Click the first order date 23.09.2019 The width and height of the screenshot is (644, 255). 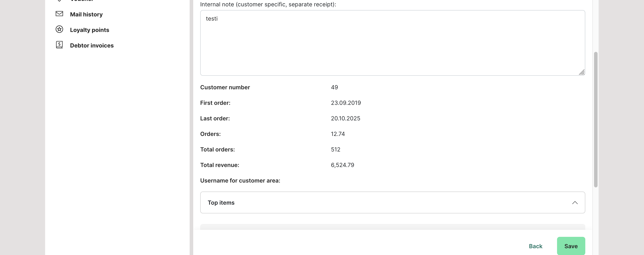pos(346,103)
